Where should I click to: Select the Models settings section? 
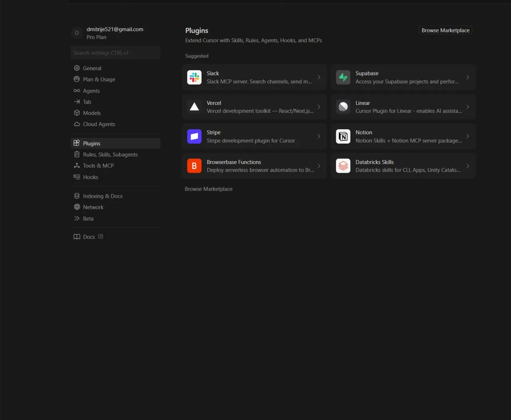click(x=115, y=113)
